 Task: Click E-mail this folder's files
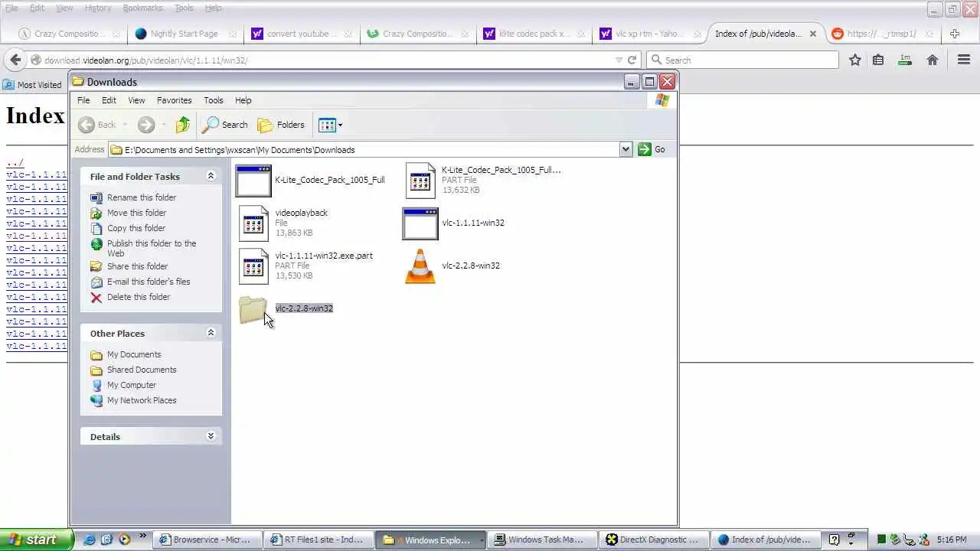click(x=149, y=282)
